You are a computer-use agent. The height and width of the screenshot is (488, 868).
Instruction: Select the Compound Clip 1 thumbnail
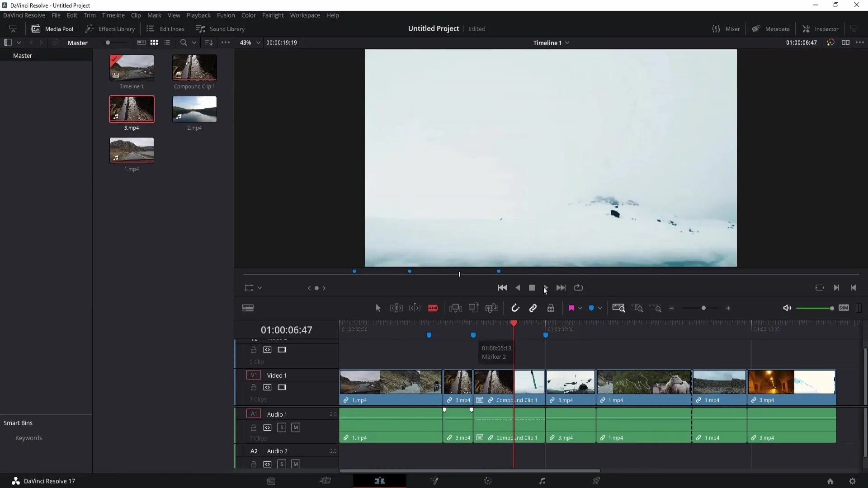pyautogui.click(x=194, y=67)
